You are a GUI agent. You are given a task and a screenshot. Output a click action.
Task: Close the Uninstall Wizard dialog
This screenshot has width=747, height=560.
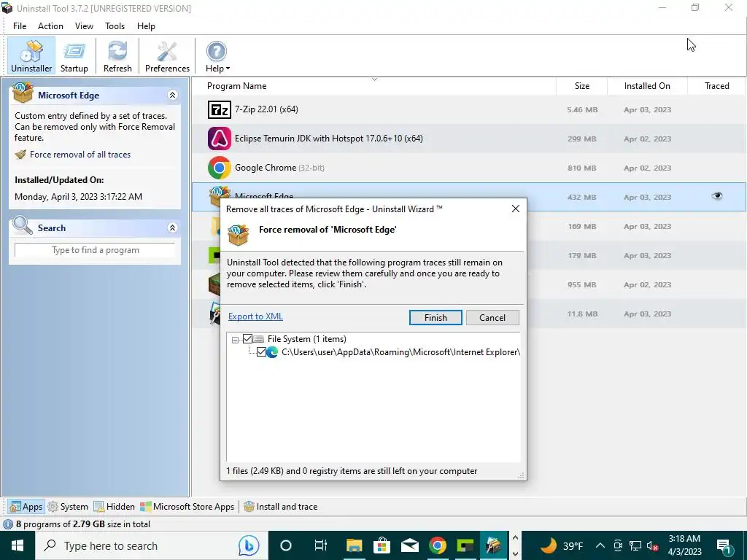coord(516,209)
